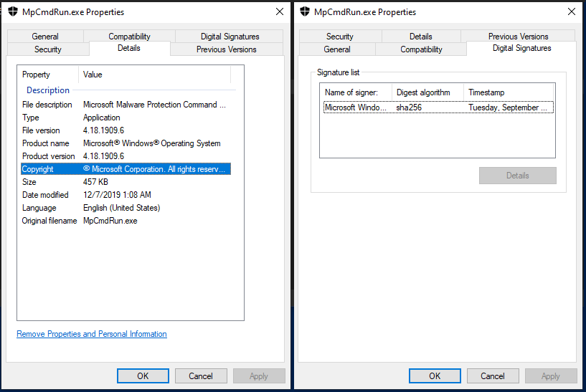Click Apply in the right Properties window
This screenshot has width=586, height=392.
pyautogui.click(x=551, y=376)
